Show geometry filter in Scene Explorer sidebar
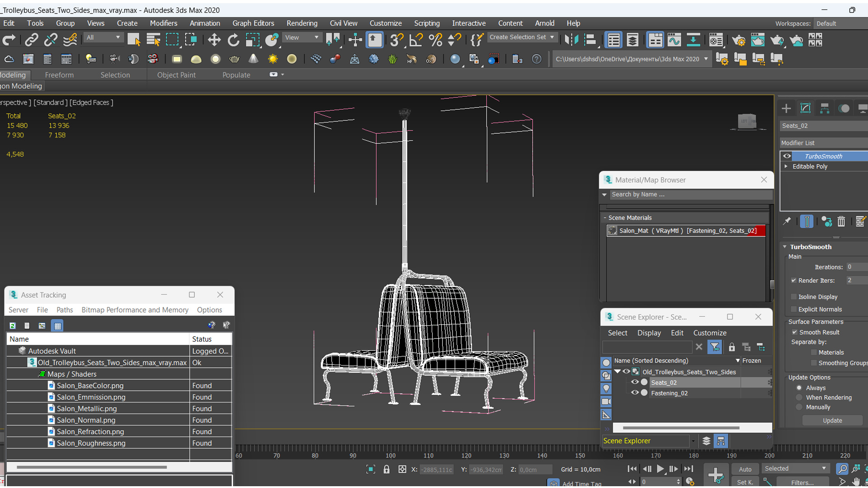This screenshot has width=868, height=488. point(606,363)
